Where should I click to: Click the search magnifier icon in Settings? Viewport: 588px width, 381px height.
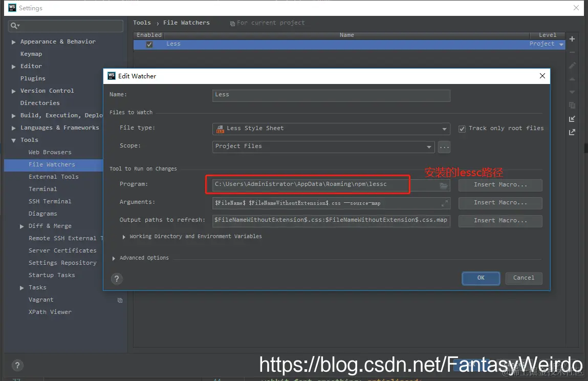point(15,26)
